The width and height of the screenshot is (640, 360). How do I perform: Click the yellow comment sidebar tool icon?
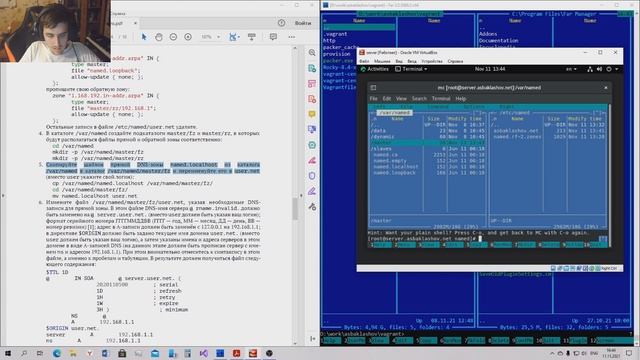click(312, 114)
